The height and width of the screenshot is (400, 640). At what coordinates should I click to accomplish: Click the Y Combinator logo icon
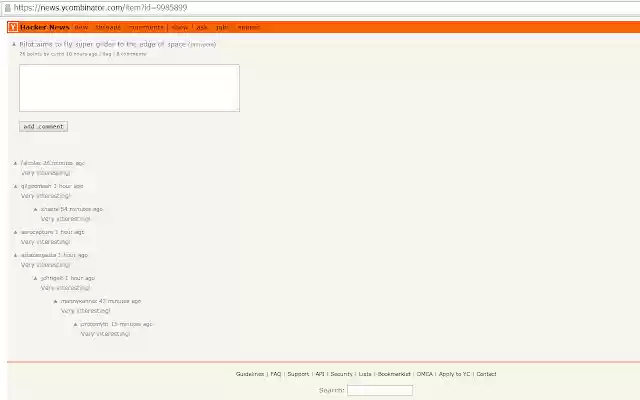13,27
